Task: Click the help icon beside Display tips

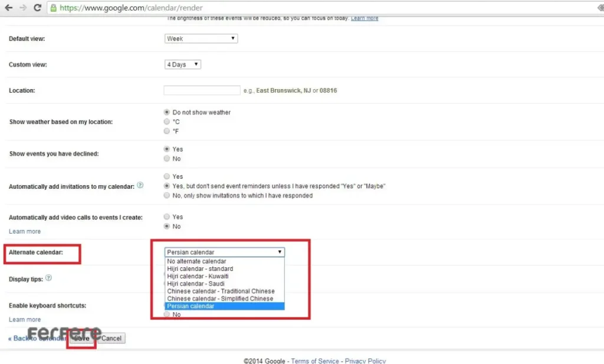Action: coord(48,278)
